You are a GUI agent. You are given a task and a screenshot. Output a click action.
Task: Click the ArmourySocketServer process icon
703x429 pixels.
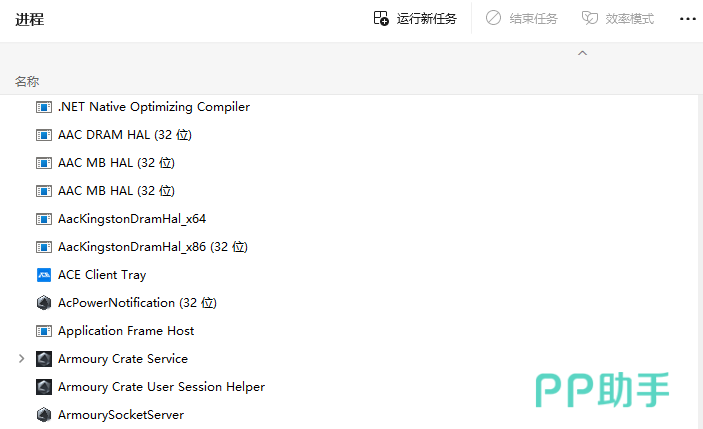tap(44, 415)
